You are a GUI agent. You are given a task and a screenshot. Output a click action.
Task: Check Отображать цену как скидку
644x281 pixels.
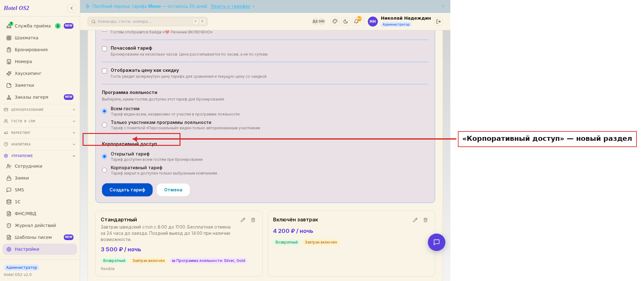(x=104, y=71)
